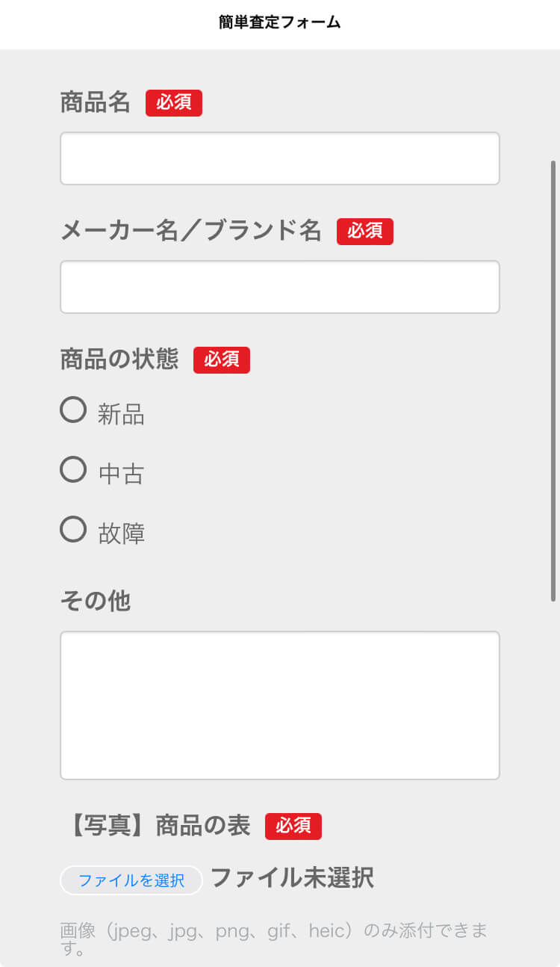The image size is (560, 967).
Task: Focus the メーカー名／ブランド名 input box
Action: click(x=279, y=287)
